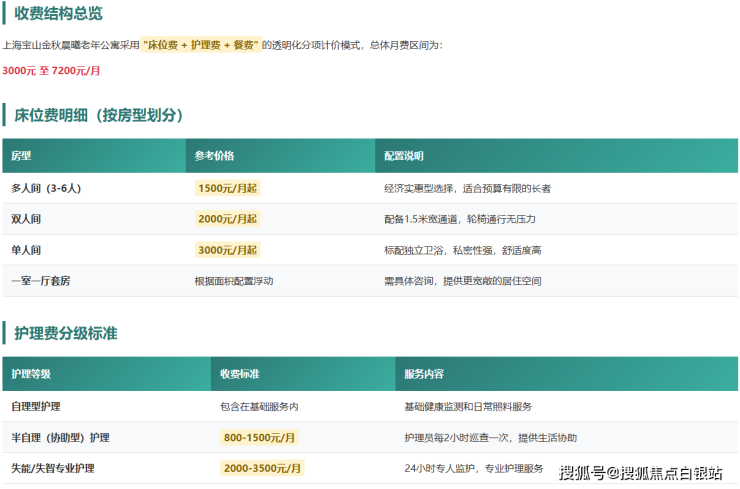The height and width of the screenshot is (489, 740).
Task: Click the 800-1500元/月 price badge
Action: (259, 437)
